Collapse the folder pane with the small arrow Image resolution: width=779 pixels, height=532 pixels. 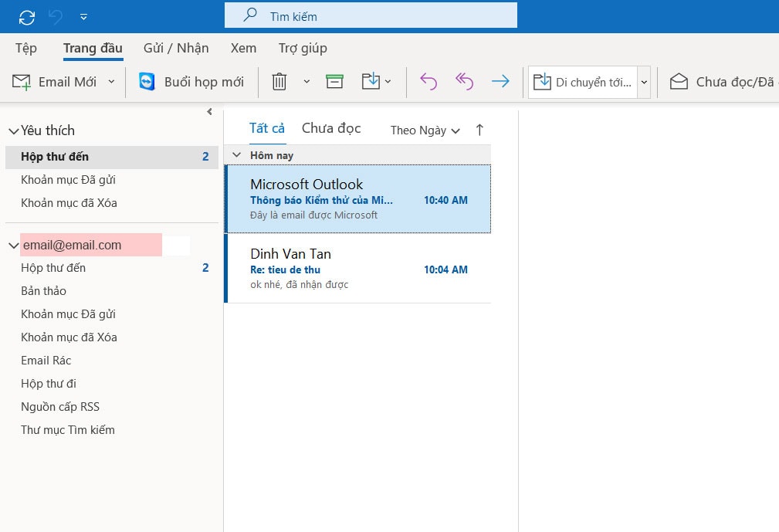point(210,112)
